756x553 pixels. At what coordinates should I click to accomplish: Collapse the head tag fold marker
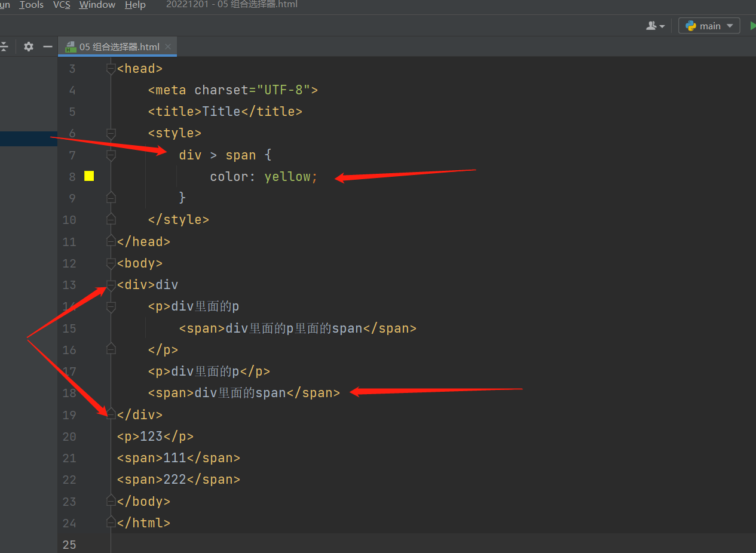click(x=111, y=69)
